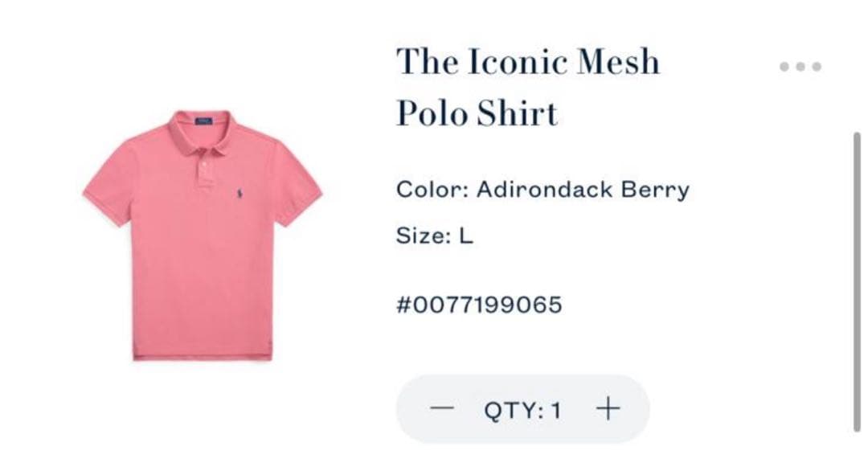The image size is (868, 467).
Task: Click the blue collar label on shirt
Action: pos(203,121)
